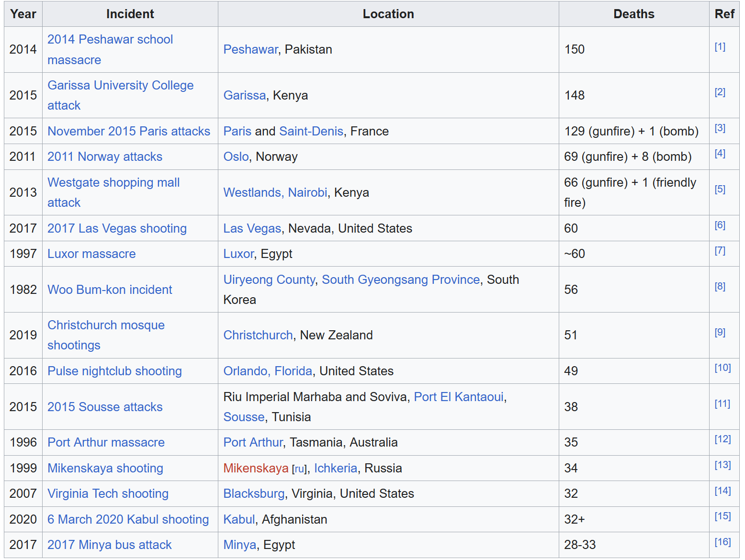Open reference [1] citation
The height and width of the screenshot is (560, 745).
click(x=720, y=46)
